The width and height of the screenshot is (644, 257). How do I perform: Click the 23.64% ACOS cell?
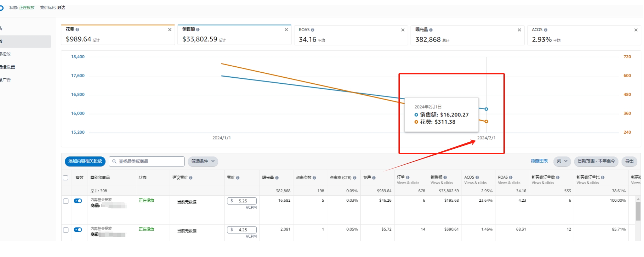click(x=486, y=201)
